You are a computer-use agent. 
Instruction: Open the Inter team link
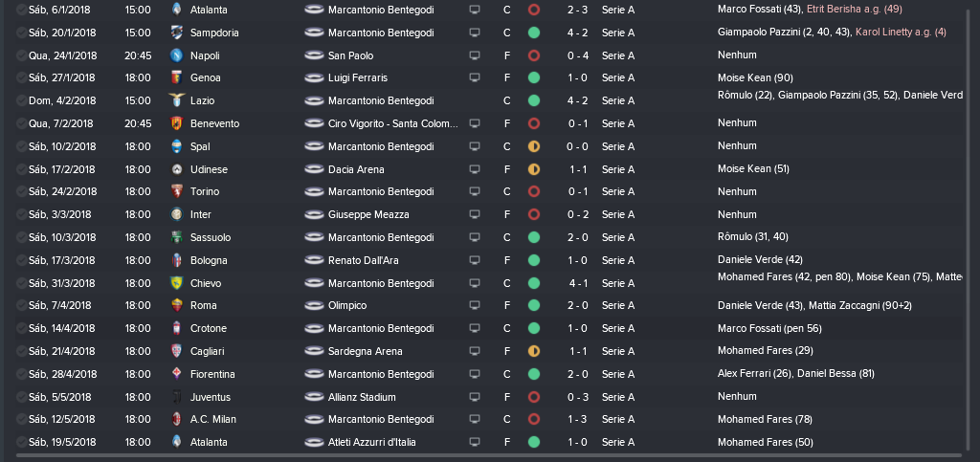point(201,215)
